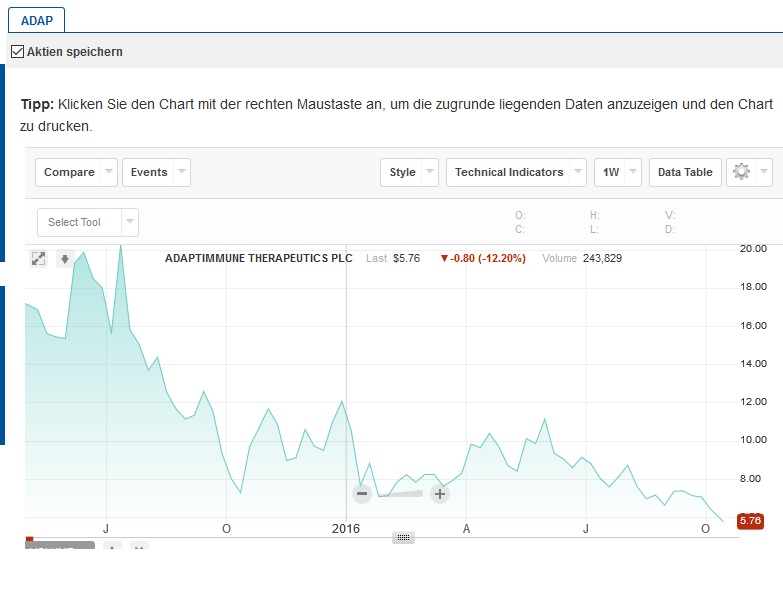The image size is (783, 614).
Task: Zoom out with the minus icon
Action: tap(362, 493)
